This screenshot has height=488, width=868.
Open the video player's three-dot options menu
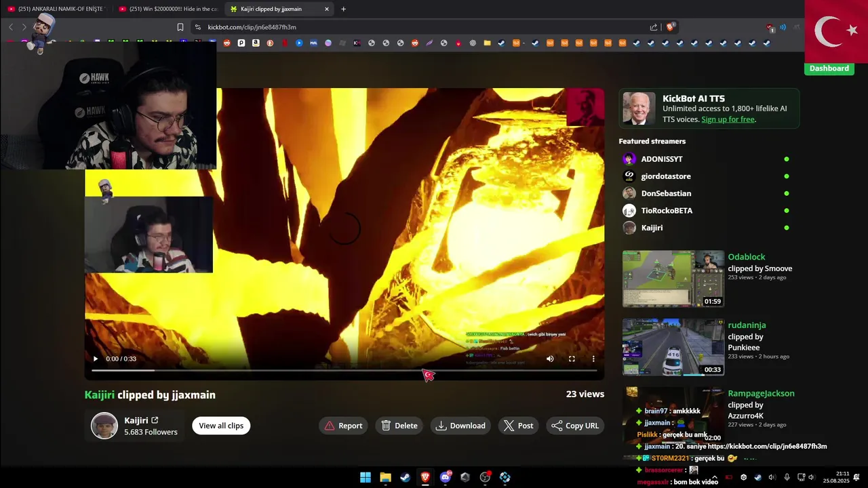[593, 359]
